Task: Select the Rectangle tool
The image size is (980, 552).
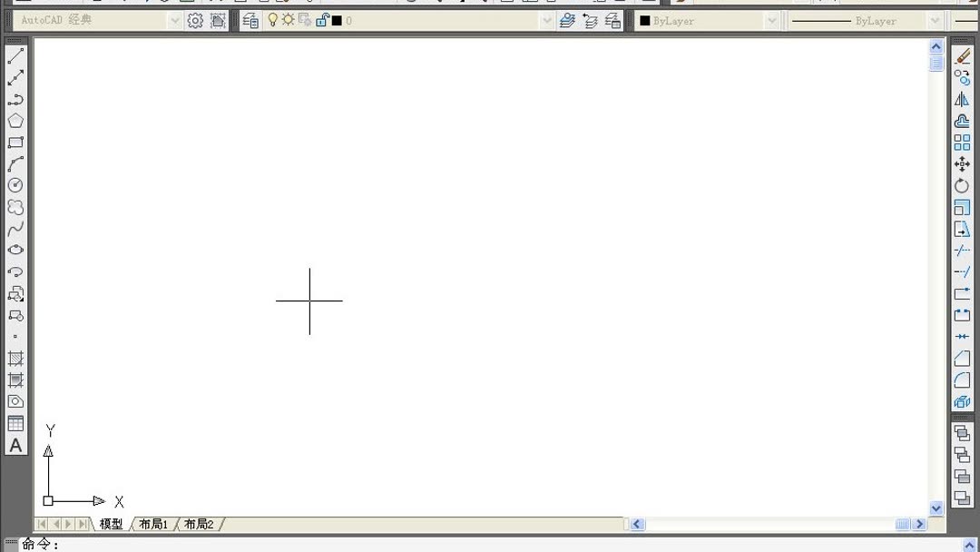Action: coord(15,142)
